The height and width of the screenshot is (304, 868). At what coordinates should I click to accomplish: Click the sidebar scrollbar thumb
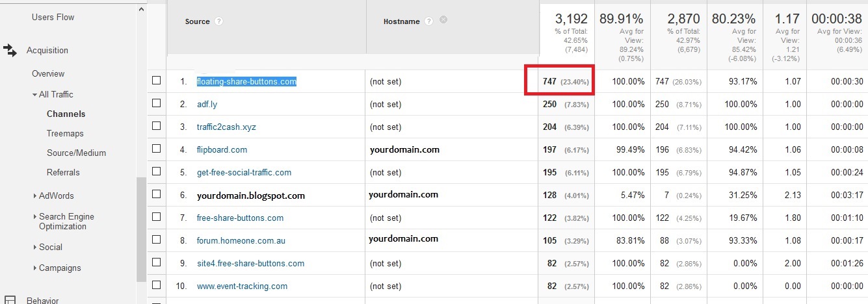[140, 229]
